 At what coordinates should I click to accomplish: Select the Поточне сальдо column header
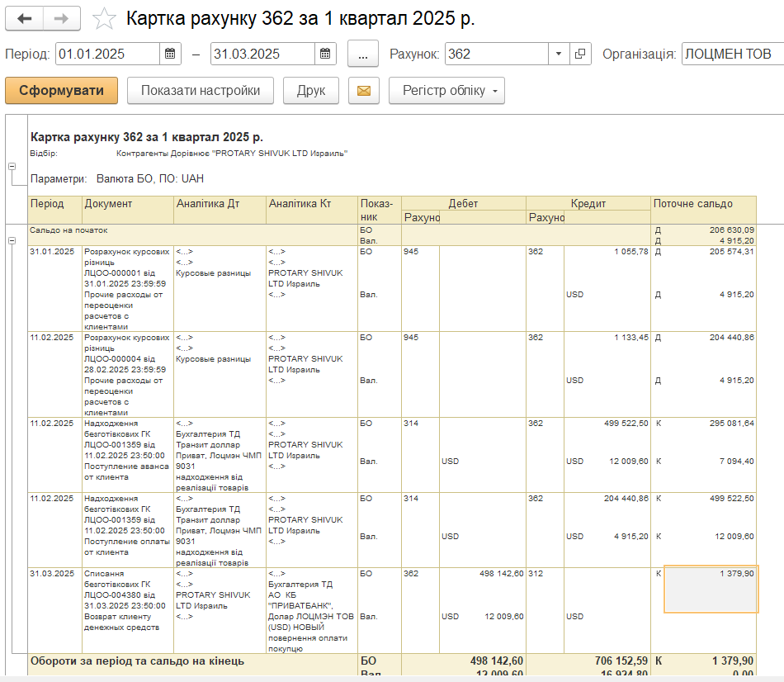pyautogui.click(x=703, y=210)
